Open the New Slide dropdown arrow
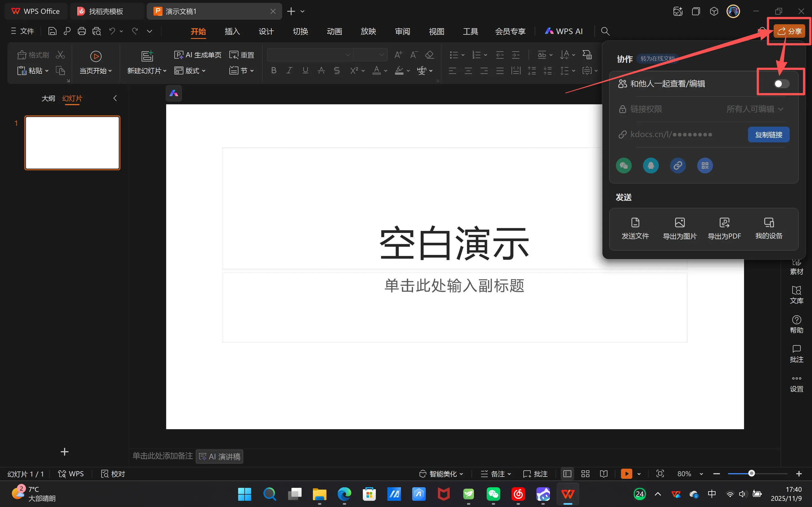This screenshot has width=812, height=507. pos(165,71)
